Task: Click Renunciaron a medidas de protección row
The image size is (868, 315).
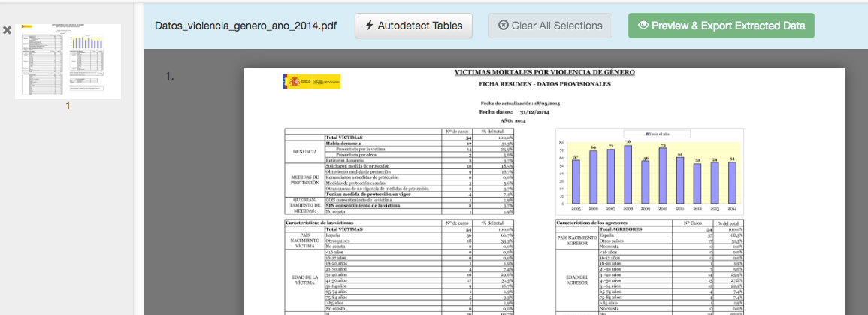Action: click(419, 177)
